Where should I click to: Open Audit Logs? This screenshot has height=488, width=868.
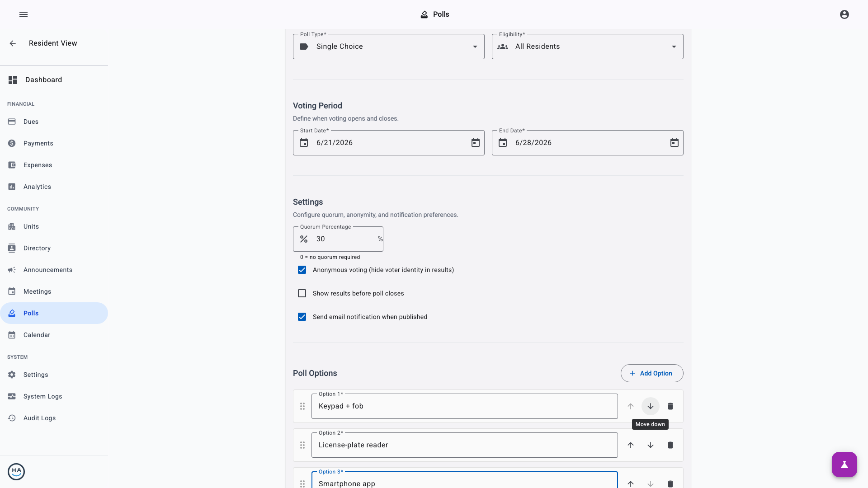[54, 418]
